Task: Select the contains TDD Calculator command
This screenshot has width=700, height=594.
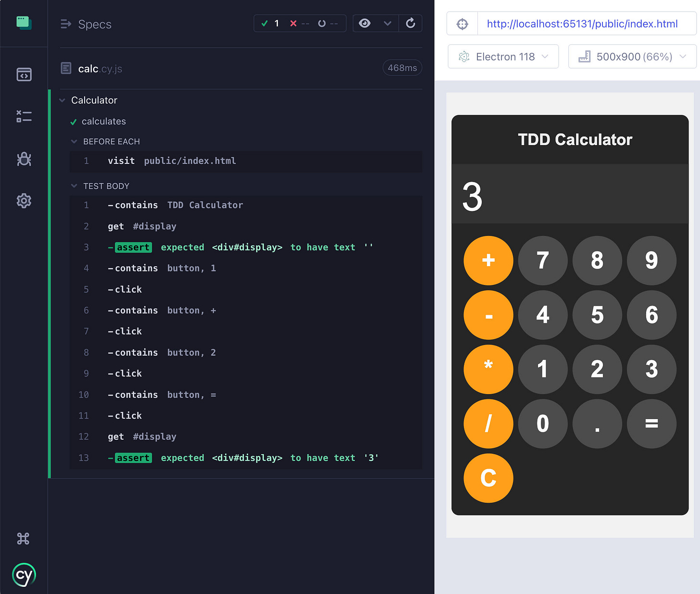Action: [x=246, y=205]
